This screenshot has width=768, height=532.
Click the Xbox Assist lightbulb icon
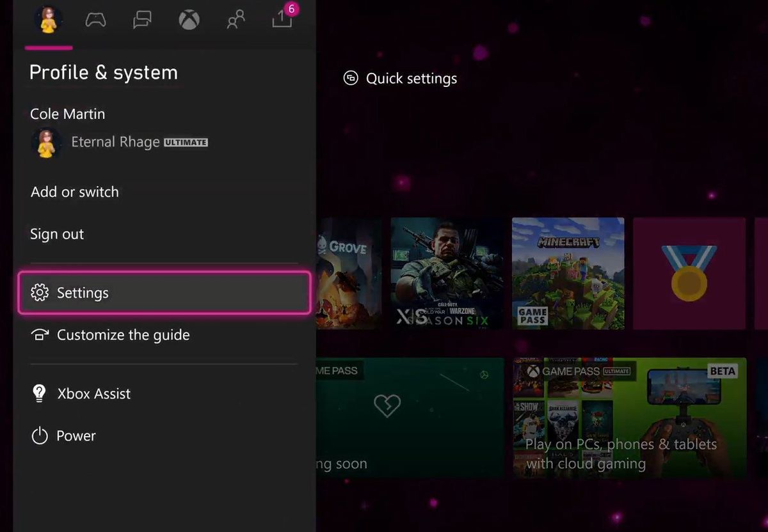pyautogui.click(x=39, y=393)
